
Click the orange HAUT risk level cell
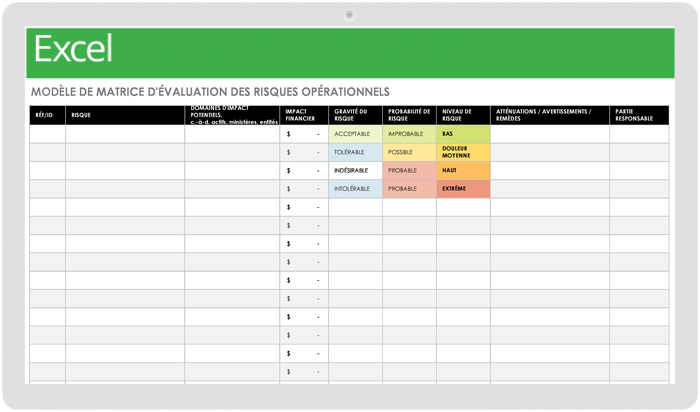point(463,171)
